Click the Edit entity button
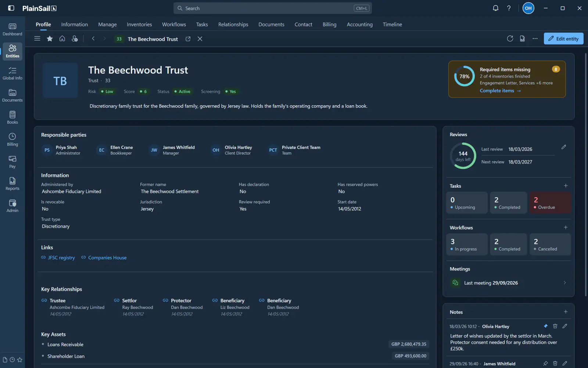Image resolution: width=588 pixels, height=368 pixels. 563,39
